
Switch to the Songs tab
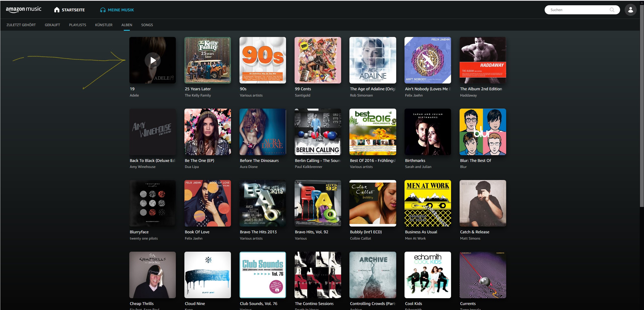(x=147, y=25)
